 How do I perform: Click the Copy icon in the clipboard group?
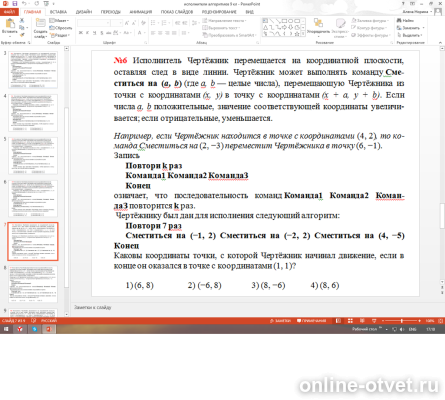[x=22, y=28]
